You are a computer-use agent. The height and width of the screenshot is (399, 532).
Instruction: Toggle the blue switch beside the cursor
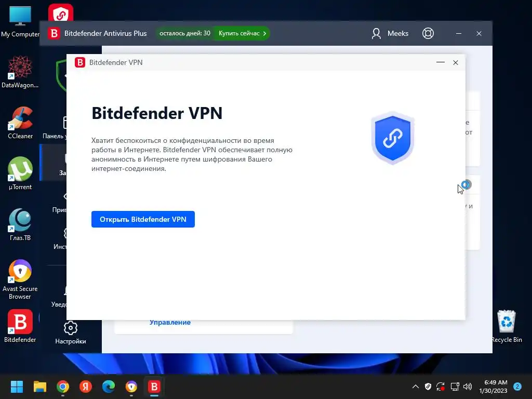click(x=467, y=184)
